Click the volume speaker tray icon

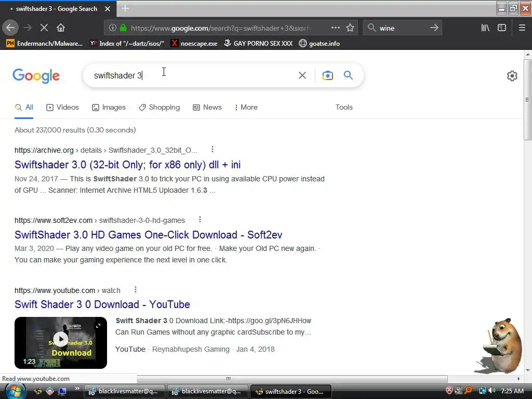pyautogui.click(x=491, y=391)
